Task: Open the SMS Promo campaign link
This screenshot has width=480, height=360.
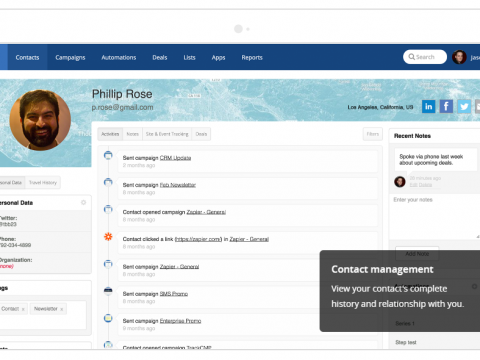Action: click(174, 294)
